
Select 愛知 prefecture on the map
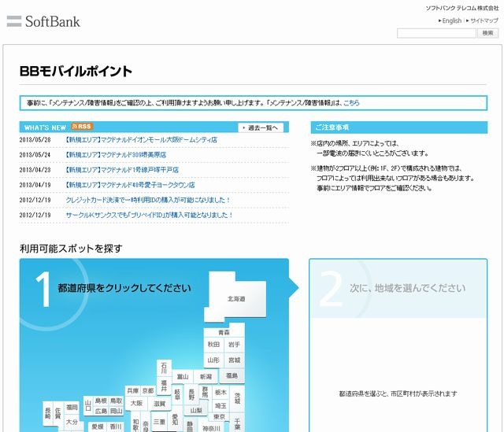point(175,419)
